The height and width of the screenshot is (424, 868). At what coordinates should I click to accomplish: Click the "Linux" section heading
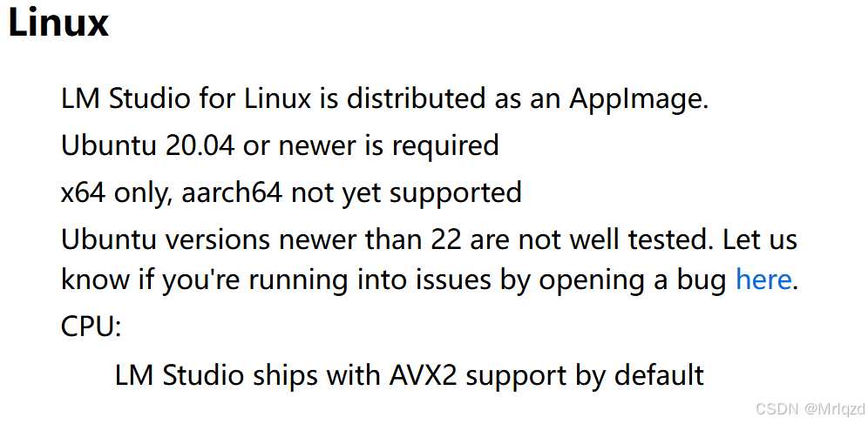pos(58,22)
